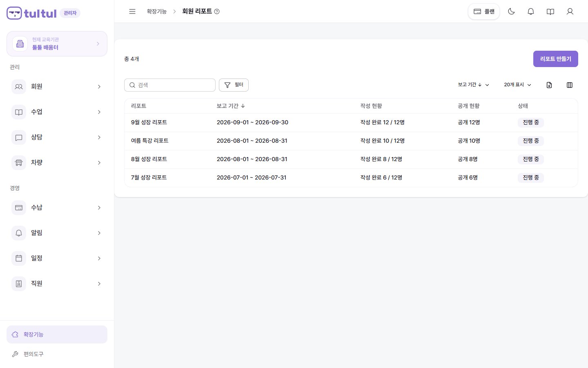Viewport: 588px width, 368px height.
Task: Click the 플랜 plan button
Action: [x=484, y=11]
